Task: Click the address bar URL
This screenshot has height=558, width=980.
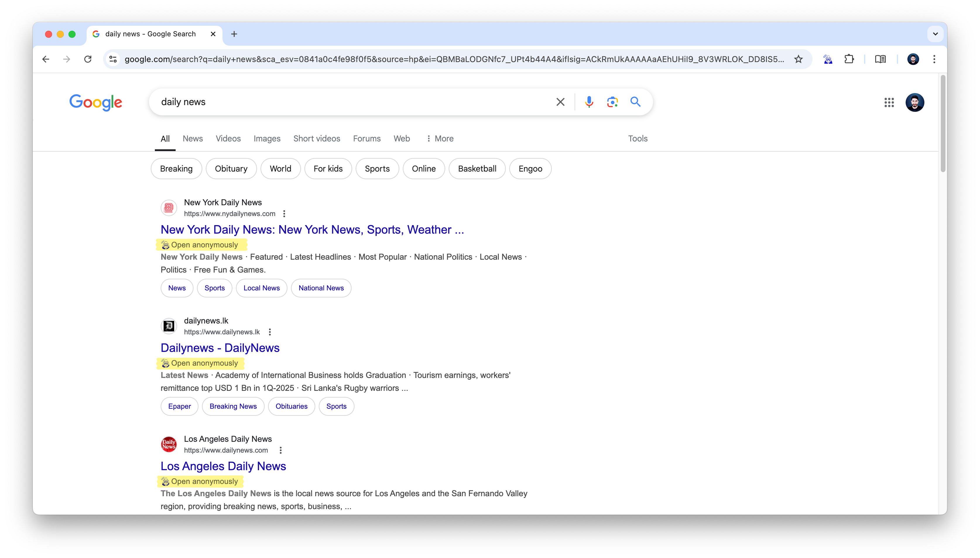Action: 454,59
